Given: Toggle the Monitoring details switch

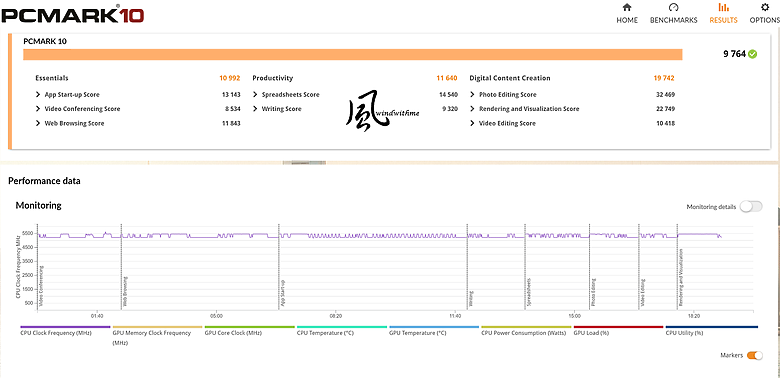Looking at the screenshot, I should pos(751,207).
